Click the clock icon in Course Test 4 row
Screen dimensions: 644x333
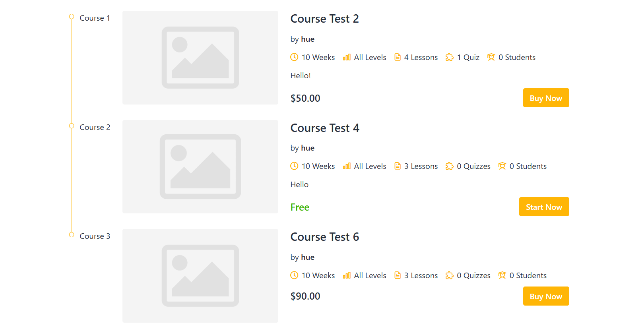point(294,166)
